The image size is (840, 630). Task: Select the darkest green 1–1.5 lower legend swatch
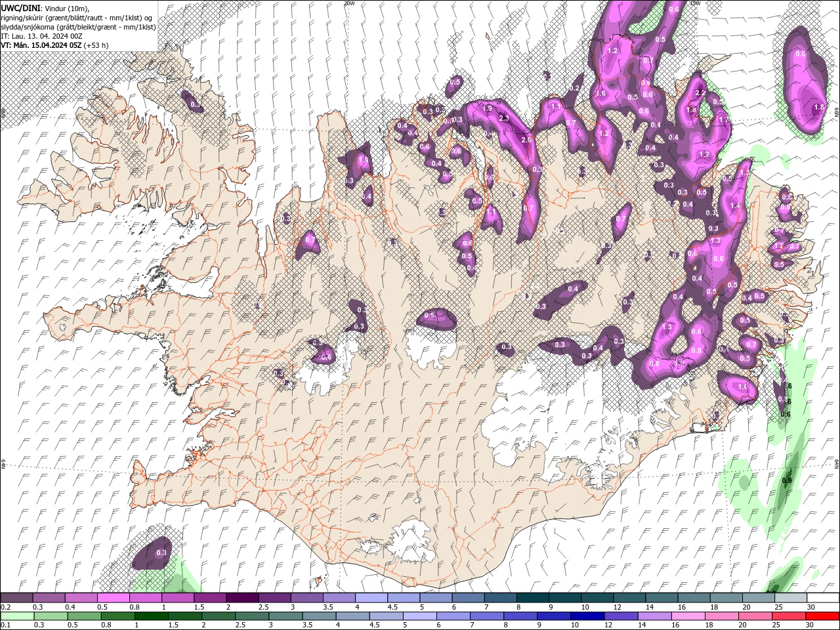151,616
